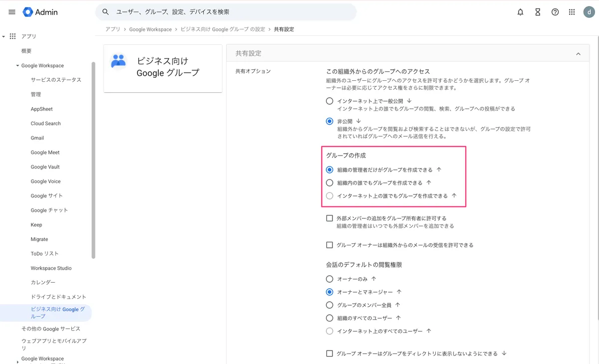599x364 pixels.
Task: Click the apps grid icon beside アプリ
Action: pos(12,36)
